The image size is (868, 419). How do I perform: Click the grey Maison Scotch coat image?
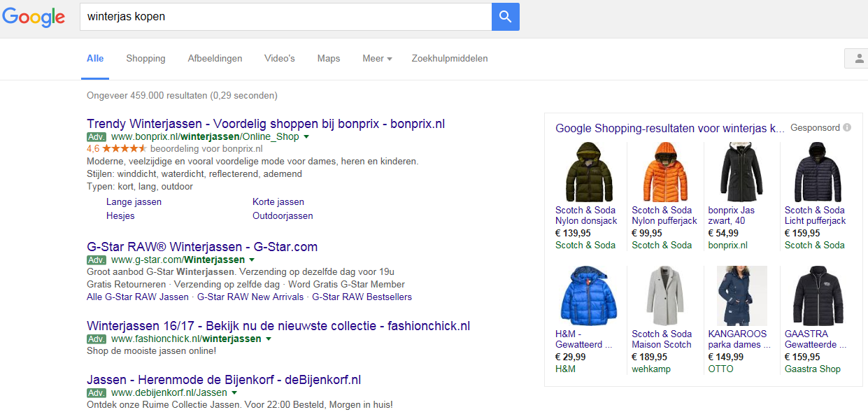coord(664,296)
